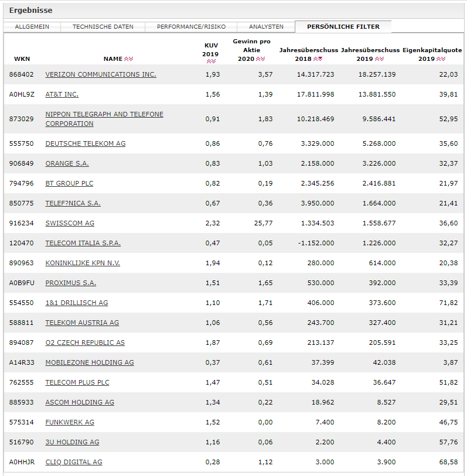Click sort arrows beside Jahresüberschuss 2018
This screenshot has height=476, width=467.
318,59
